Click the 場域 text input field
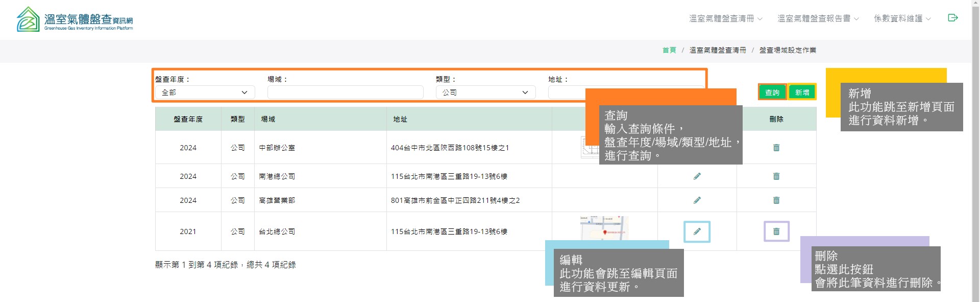Viewport: 980px width, 302px height. [345, 92]
